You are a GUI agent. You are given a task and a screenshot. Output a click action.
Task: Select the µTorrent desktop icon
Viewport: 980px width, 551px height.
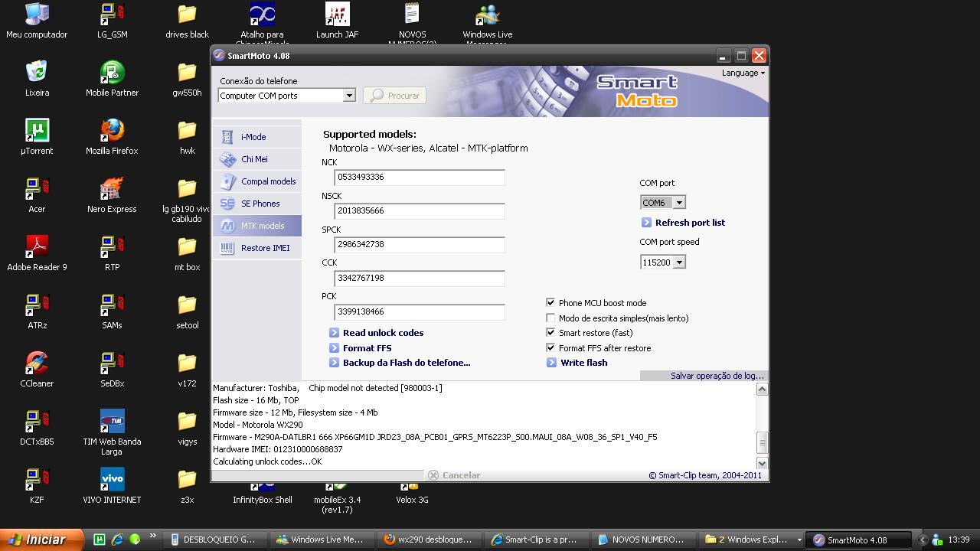pyautogui.click(x=37, y=137)
